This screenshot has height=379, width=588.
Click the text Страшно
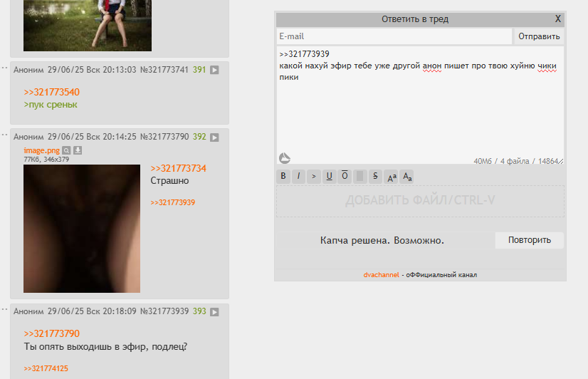click(x=169, y=181)
